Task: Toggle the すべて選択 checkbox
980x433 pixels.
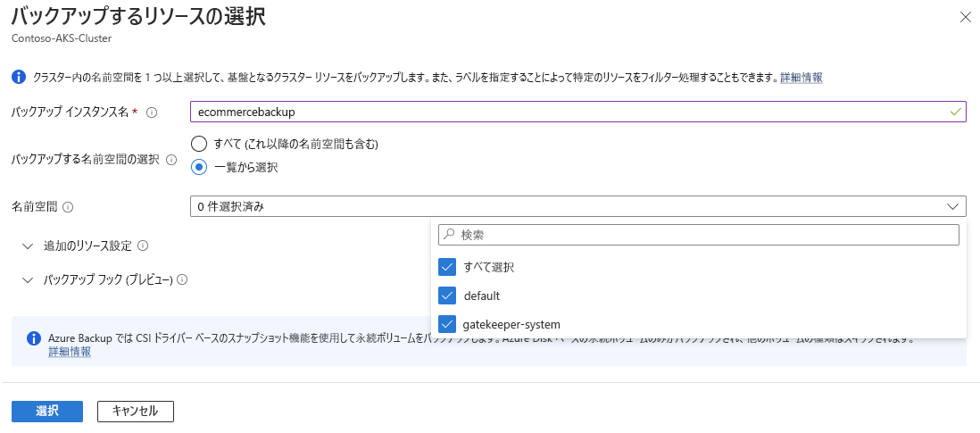Action: tap(447, 267)
